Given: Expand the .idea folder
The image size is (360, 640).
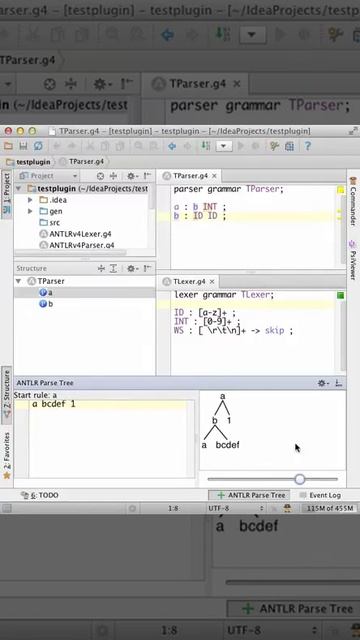Looking at the screenshot, I should 30,200.
